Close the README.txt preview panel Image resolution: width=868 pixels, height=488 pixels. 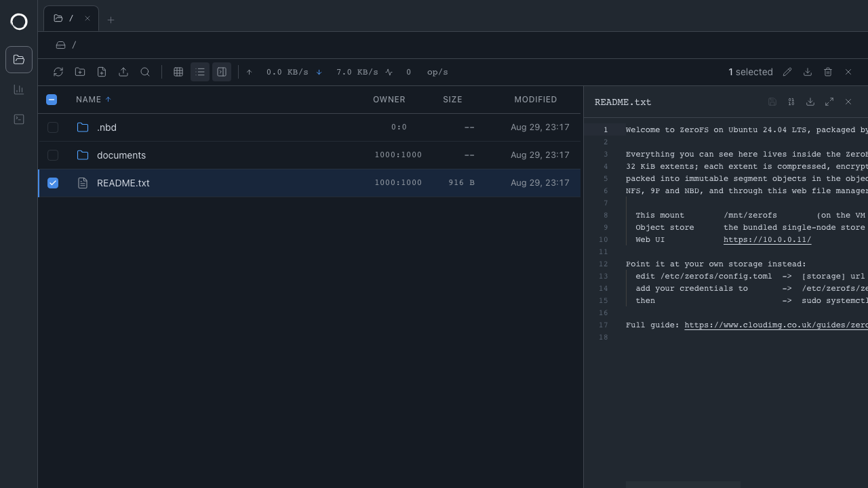tap(848, 102)
